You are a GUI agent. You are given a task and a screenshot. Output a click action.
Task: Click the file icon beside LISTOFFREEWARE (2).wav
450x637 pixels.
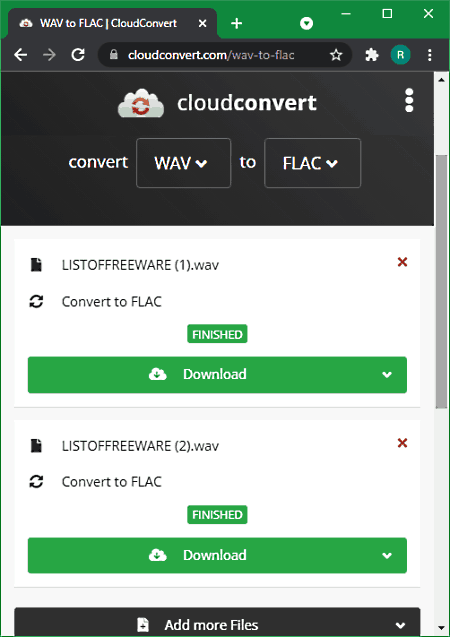click(x=36, y=445)
